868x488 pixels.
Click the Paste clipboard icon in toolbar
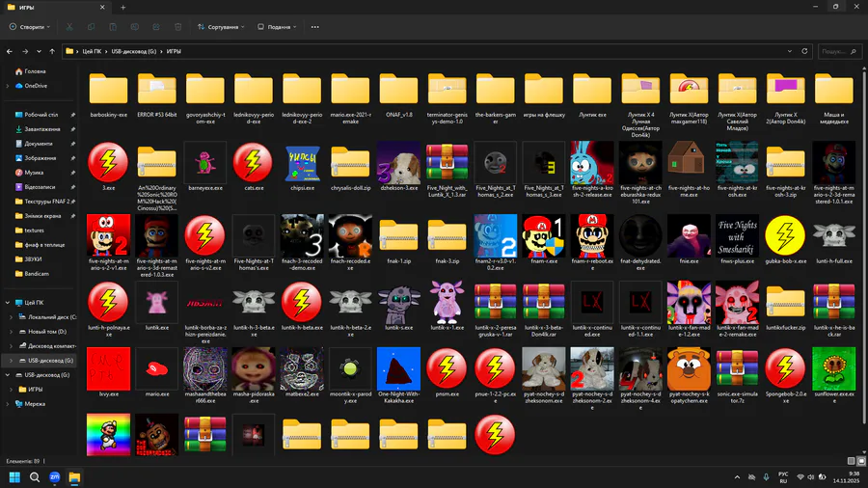113,27
